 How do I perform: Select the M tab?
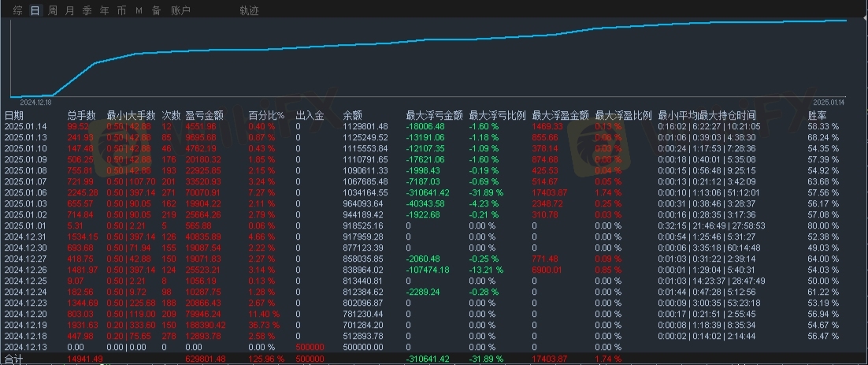click(x=139, y=10)
